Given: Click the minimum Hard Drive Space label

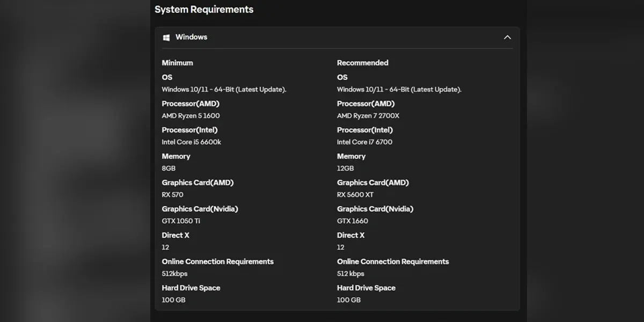Looking at the screenshot, I should 191,288.
